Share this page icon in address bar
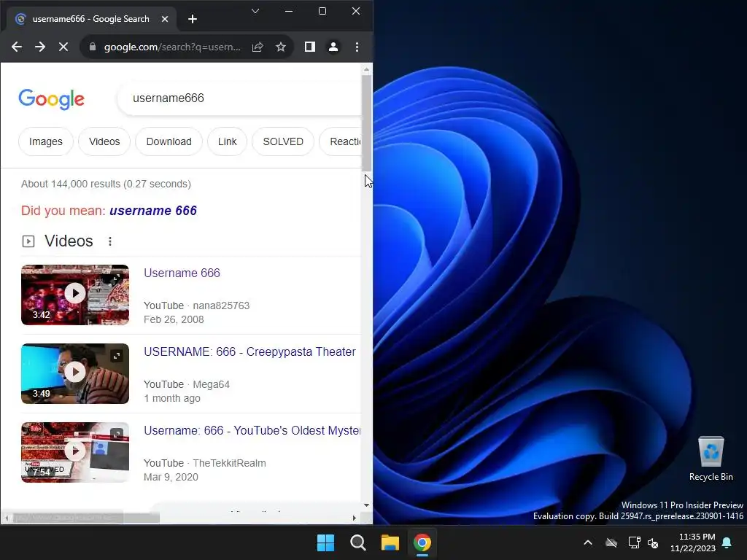 [258, 47]
